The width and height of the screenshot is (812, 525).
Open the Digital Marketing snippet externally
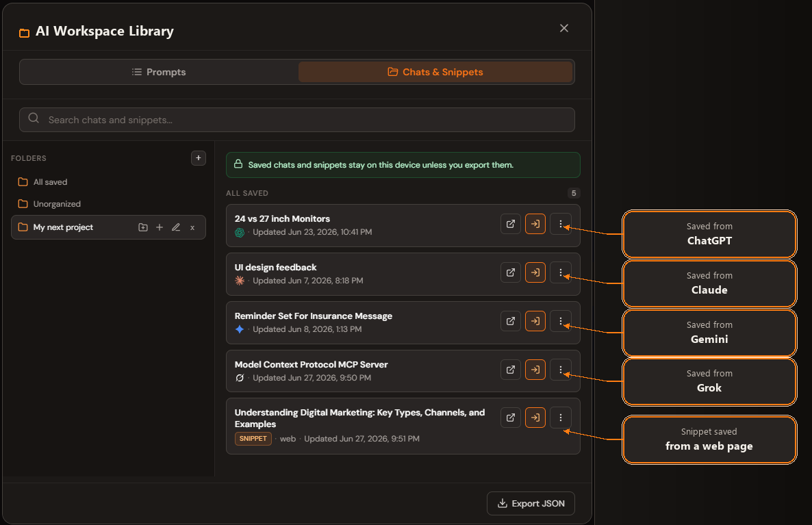(511, 418)
